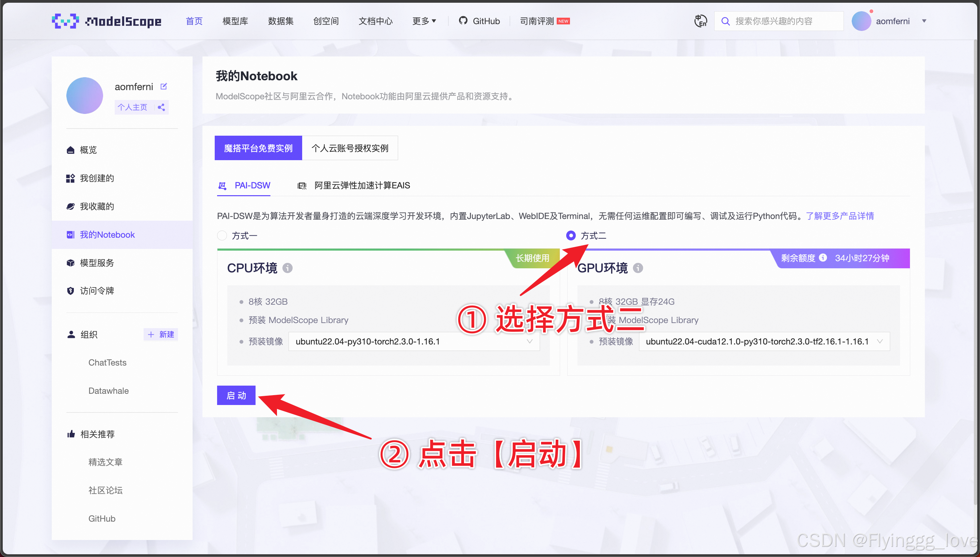Open the ChatTests organization

pos(108,362)
